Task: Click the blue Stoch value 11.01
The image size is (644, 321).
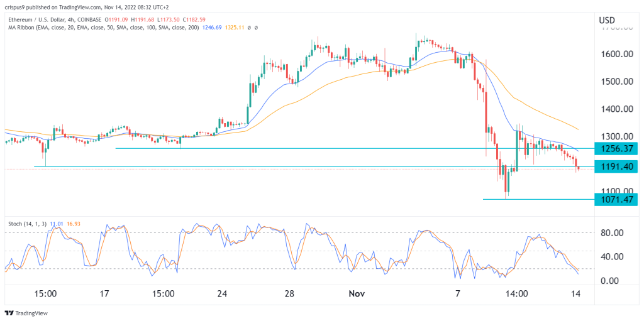Action: [x=55, y=224]
